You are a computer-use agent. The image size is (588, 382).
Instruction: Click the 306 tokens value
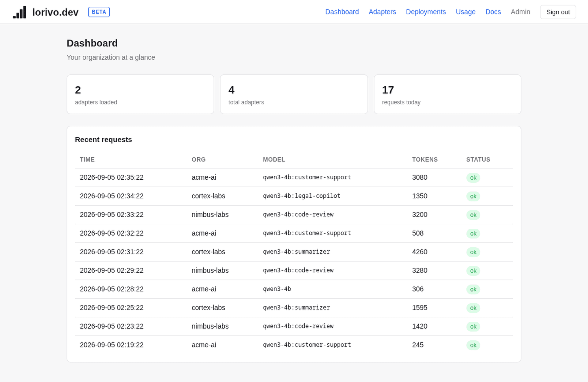(x=418, y=289)
